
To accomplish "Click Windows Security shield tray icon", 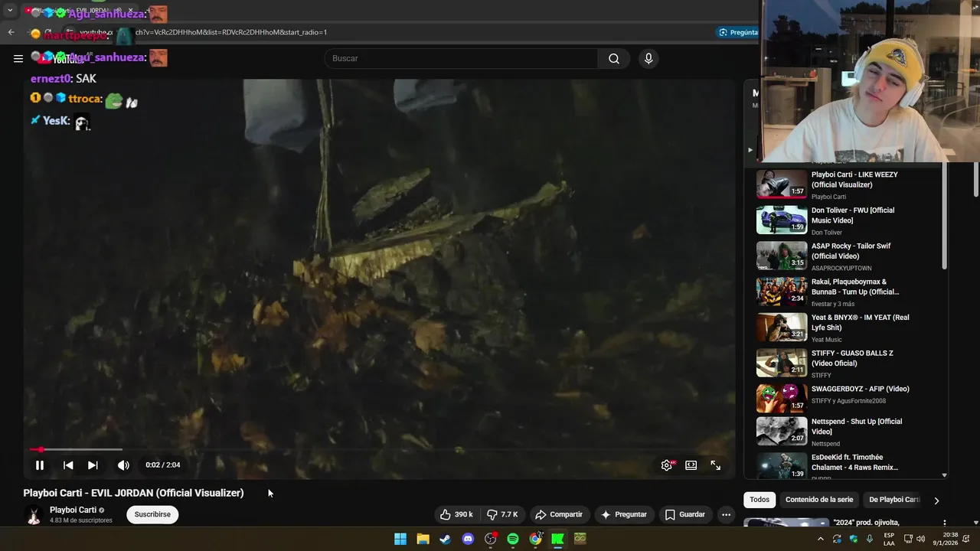I will pos(854,539).
